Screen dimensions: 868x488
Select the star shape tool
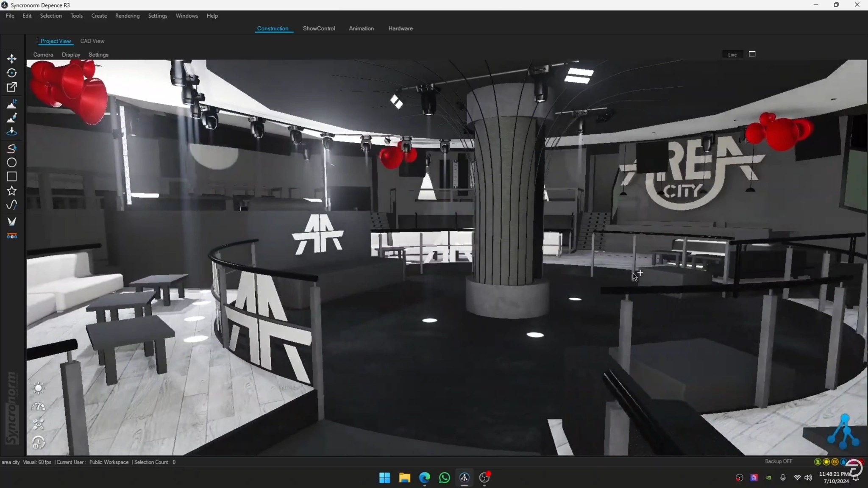[11, 191]
